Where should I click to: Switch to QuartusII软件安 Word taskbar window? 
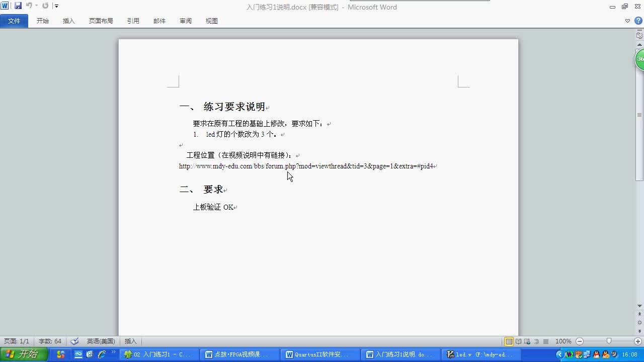coord(320,354)
